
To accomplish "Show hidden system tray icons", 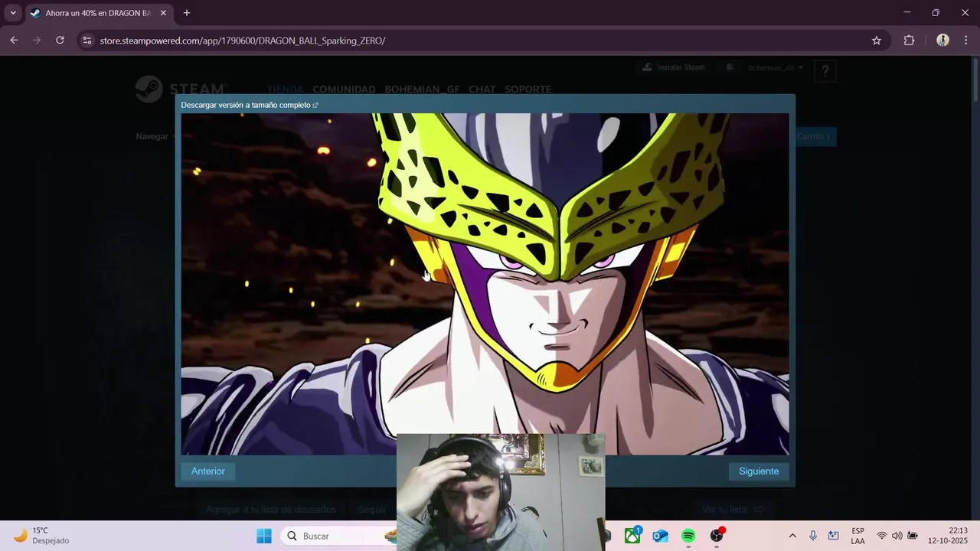I will click(x=792, y=536).
